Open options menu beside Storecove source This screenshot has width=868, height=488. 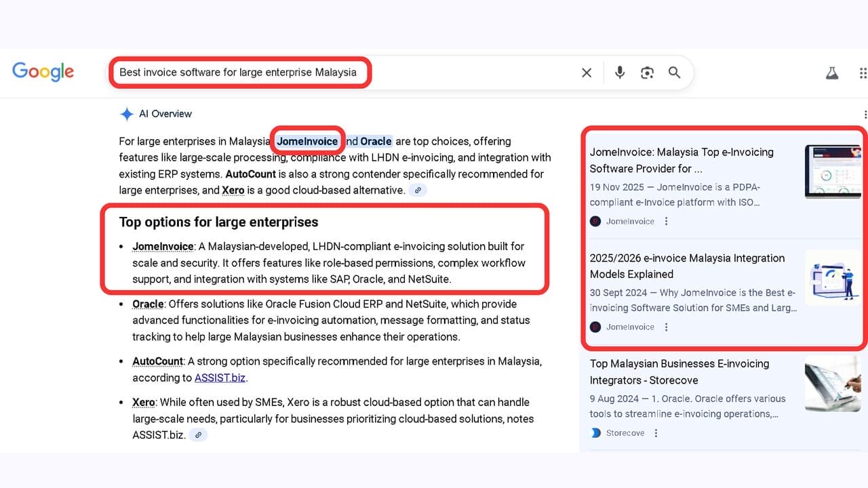click(656, 433)
